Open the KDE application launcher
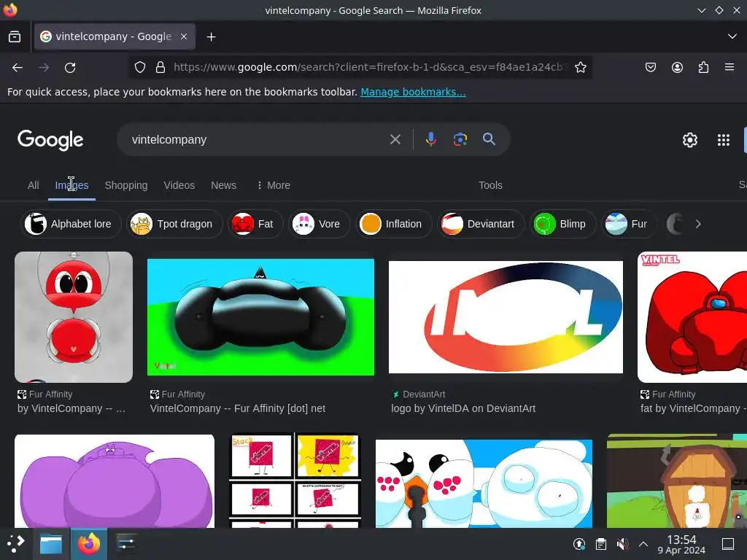 pyautogui.click(x=15, y=543)
